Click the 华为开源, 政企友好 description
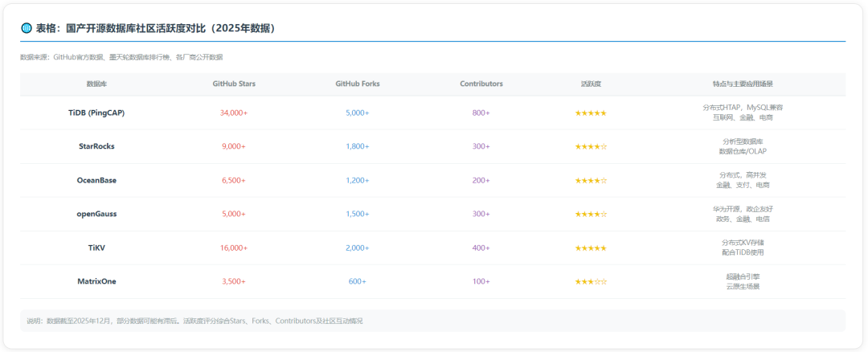 click(743, 209)
